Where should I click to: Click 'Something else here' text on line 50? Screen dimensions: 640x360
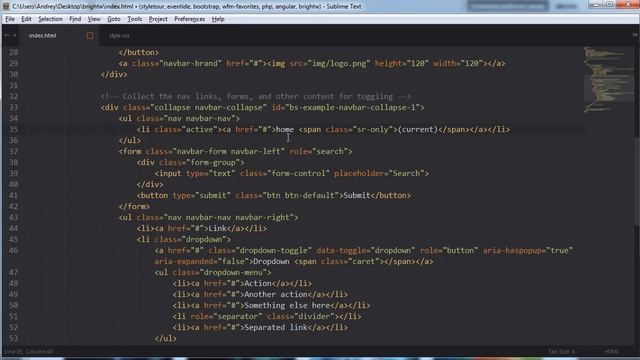point(287,306)
